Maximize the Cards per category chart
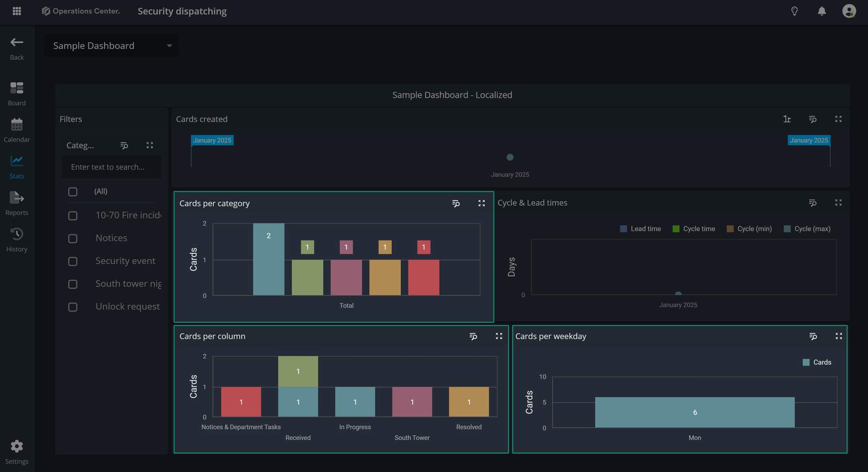The width and height of the screenshot is (868, 472). pyautogui.click(x=481, y=204)
